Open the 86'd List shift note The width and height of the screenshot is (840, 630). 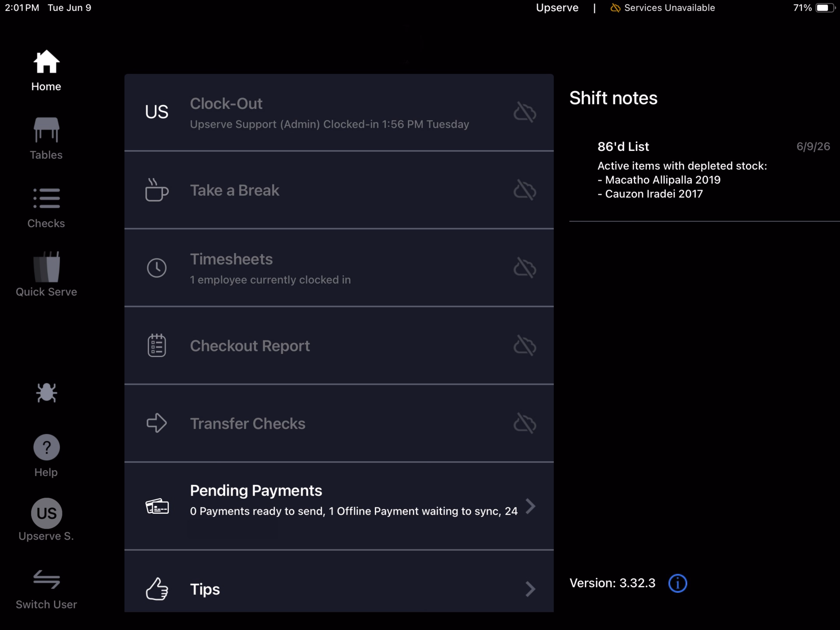pyautogui.click(x=704, y=170)
